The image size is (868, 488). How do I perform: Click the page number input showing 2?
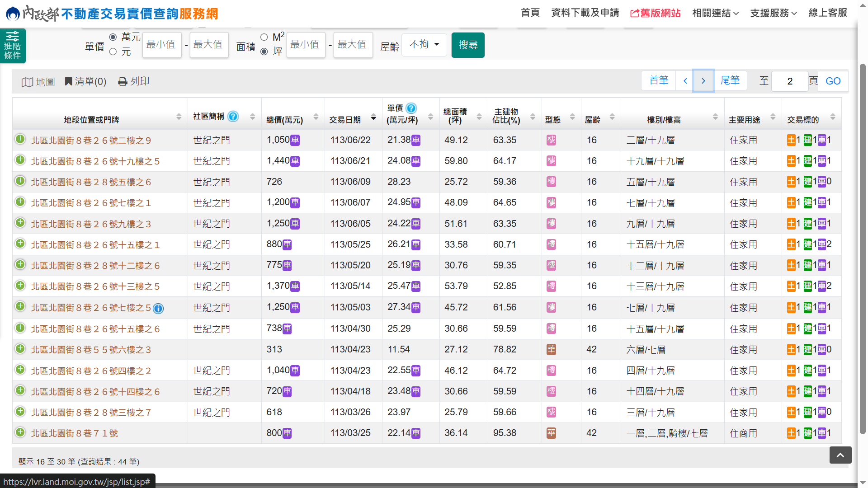point(790,81)
